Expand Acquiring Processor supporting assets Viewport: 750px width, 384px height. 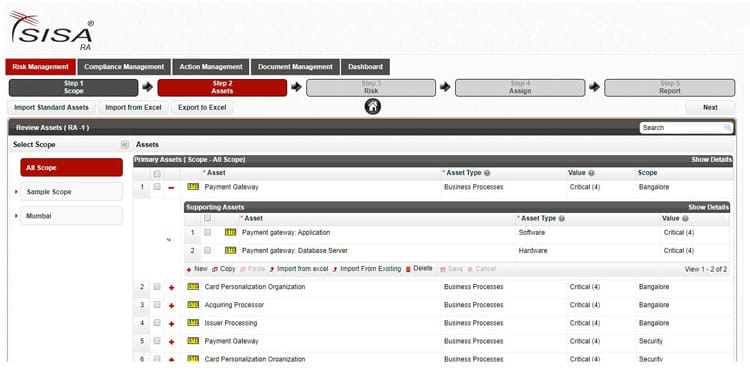(171, 306)
